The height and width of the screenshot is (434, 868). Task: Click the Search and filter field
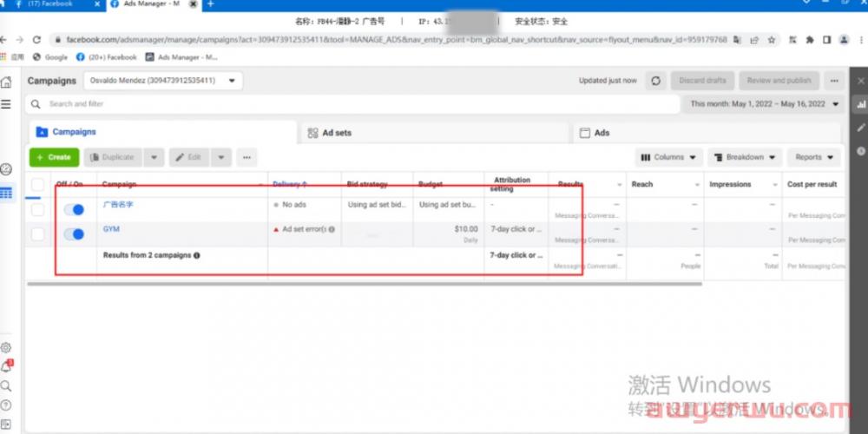pos(352,104)
